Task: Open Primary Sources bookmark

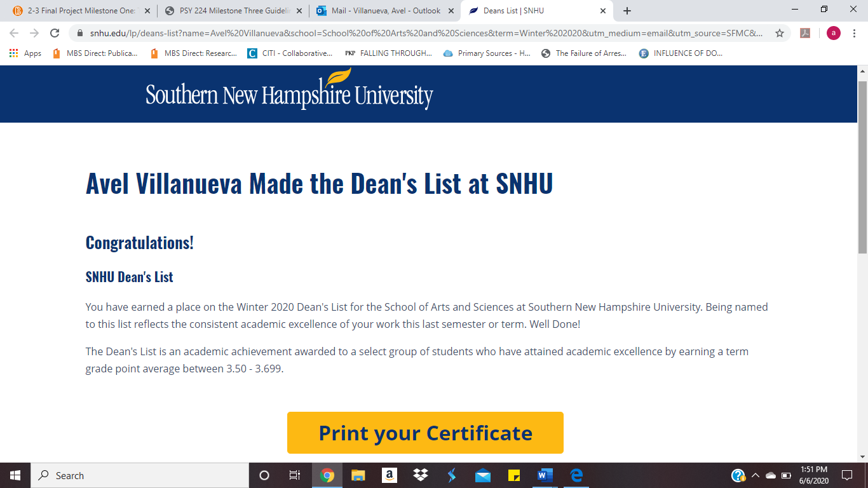Action: pyautogui.click(x=487, y=53)
